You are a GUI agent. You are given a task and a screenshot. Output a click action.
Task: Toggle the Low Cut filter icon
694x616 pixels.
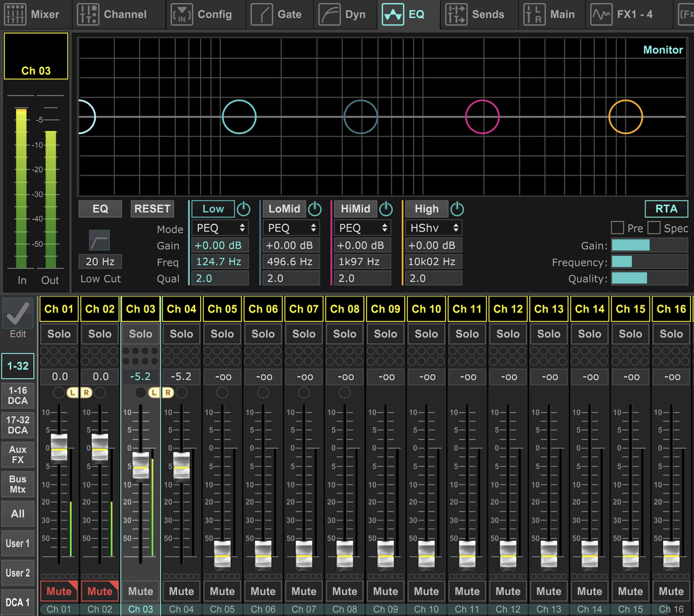(x=100, y=241)
